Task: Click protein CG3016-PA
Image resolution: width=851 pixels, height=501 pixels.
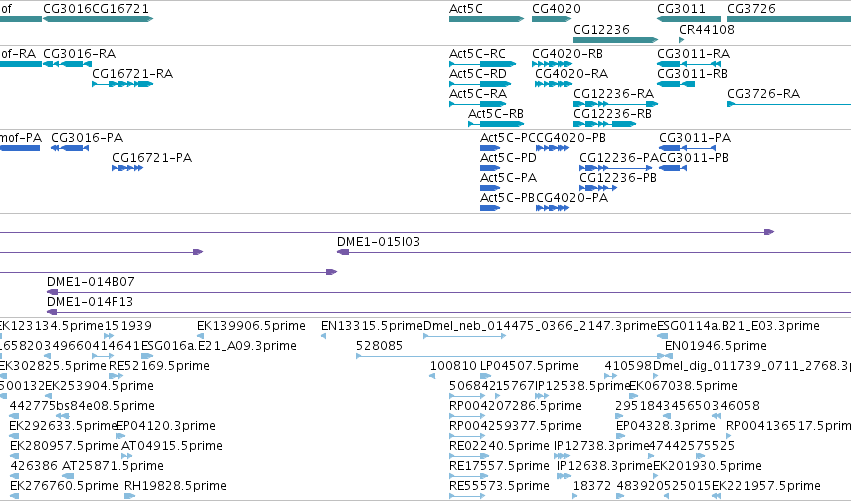Action: (x=70, y=148)
